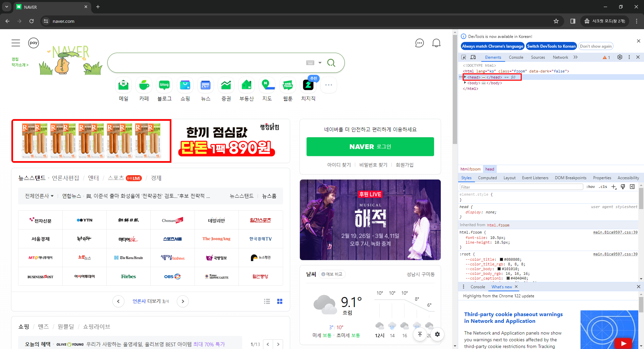Click the #404040 color swatch
Screen dimensions: 644x349
508,278
